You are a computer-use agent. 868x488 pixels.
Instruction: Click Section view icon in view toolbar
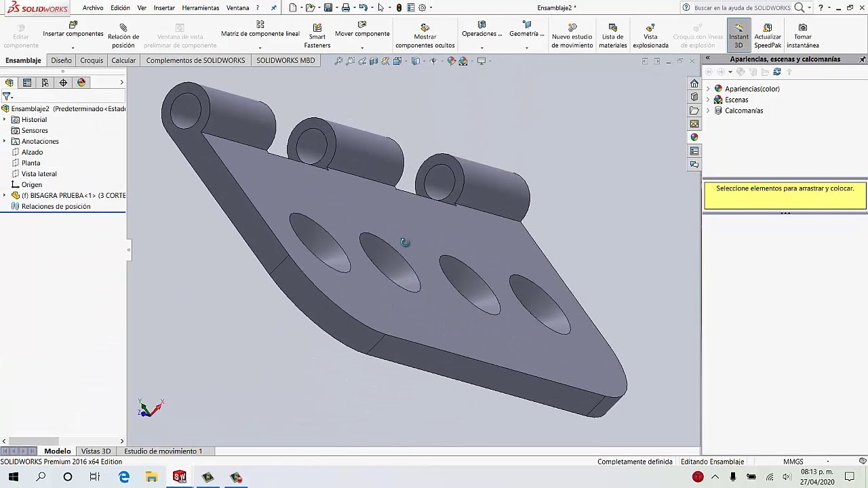374,61
